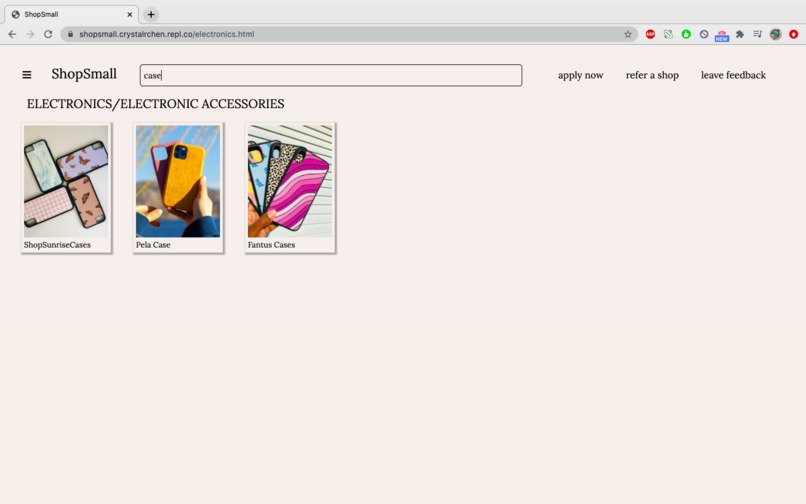Open the media playlist control icon
The width and height of the screenshot is (806, 504).
coord(757,34)
